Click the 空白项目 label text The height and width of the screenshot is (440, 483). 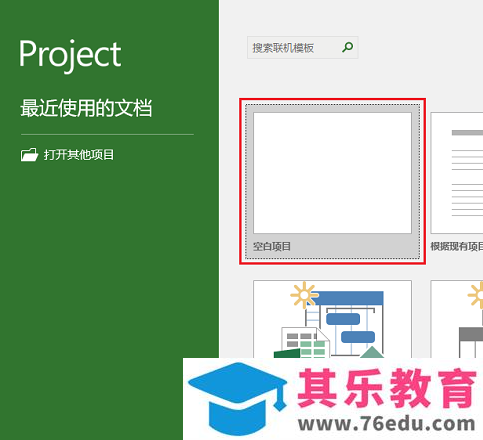272,247
